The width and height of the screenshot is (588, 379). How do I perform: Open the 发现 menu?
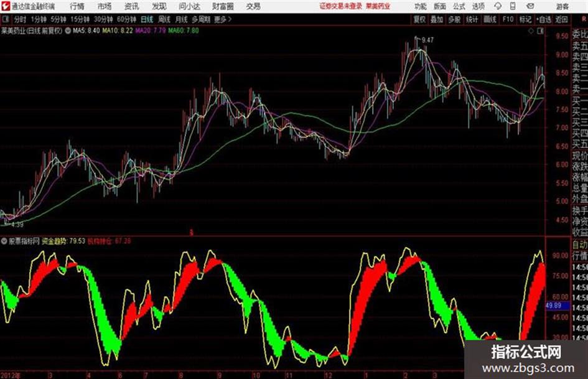159,6
